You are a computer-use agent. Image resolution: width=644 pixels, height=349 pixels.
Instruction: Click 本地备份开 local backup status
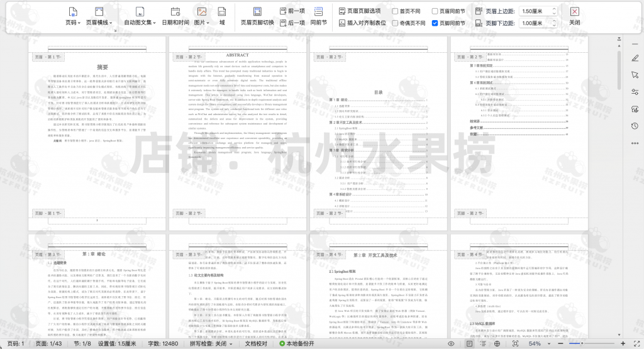tap(297, 344)
